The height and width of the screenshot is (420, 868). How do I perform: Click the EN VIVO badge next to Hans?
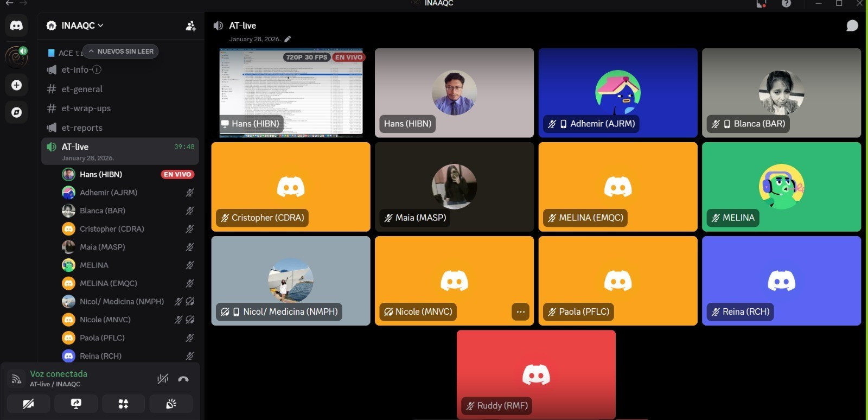[x=177, y=174]
